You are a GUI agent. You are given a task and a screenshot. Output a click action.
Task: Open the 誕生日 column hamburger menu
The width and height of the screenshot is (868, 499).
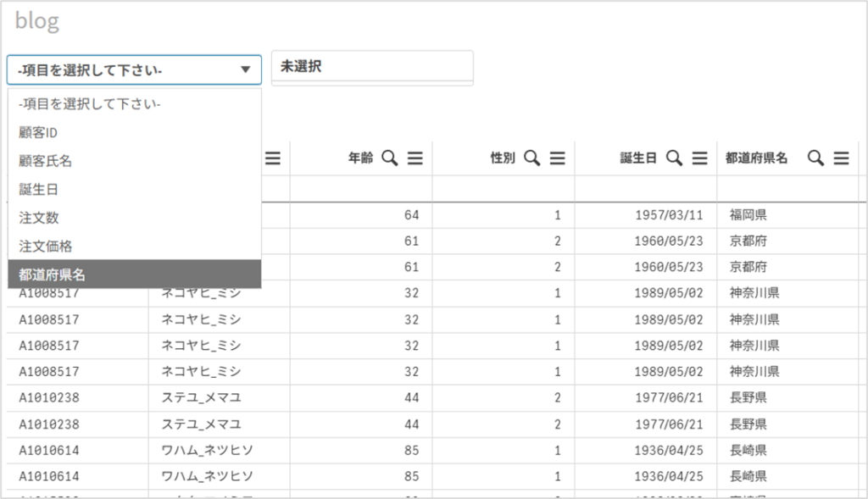pyautogui.click(x=699, y=158)
